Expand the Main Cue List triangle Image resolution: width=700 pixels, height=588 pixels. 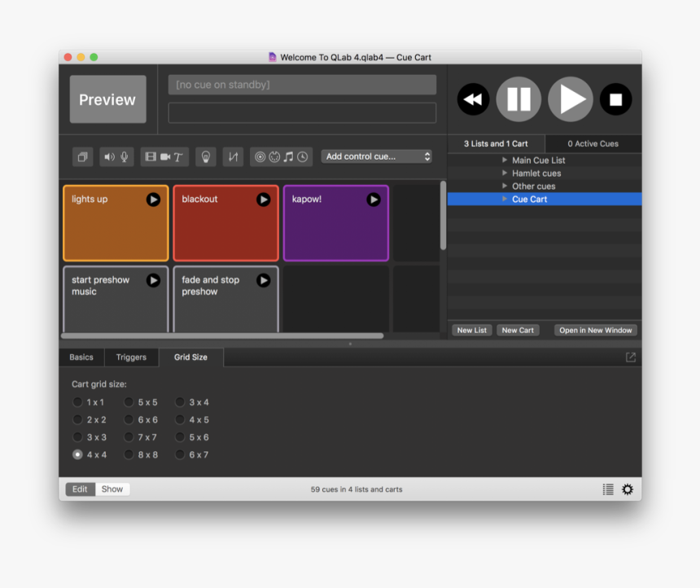point(505,160)
